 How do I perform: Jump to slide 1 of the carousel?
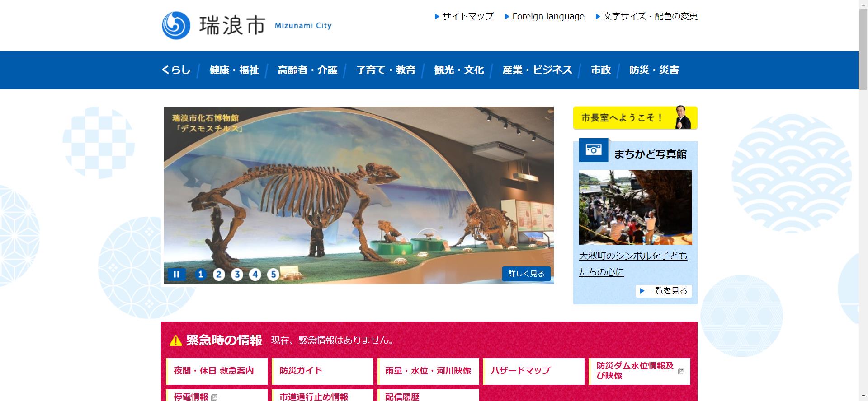tap(201, 274)
